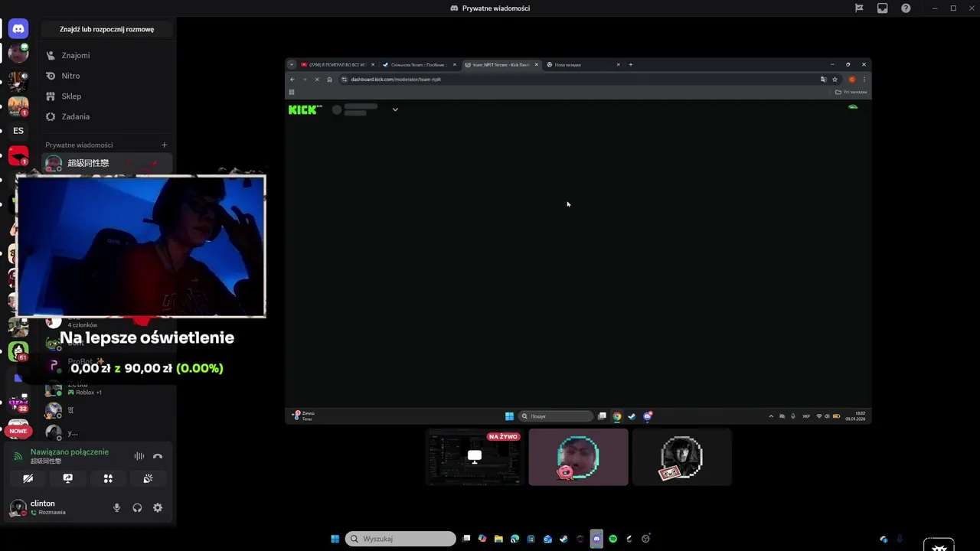Open Discord home direct messages icon

(x=18, y=29)
